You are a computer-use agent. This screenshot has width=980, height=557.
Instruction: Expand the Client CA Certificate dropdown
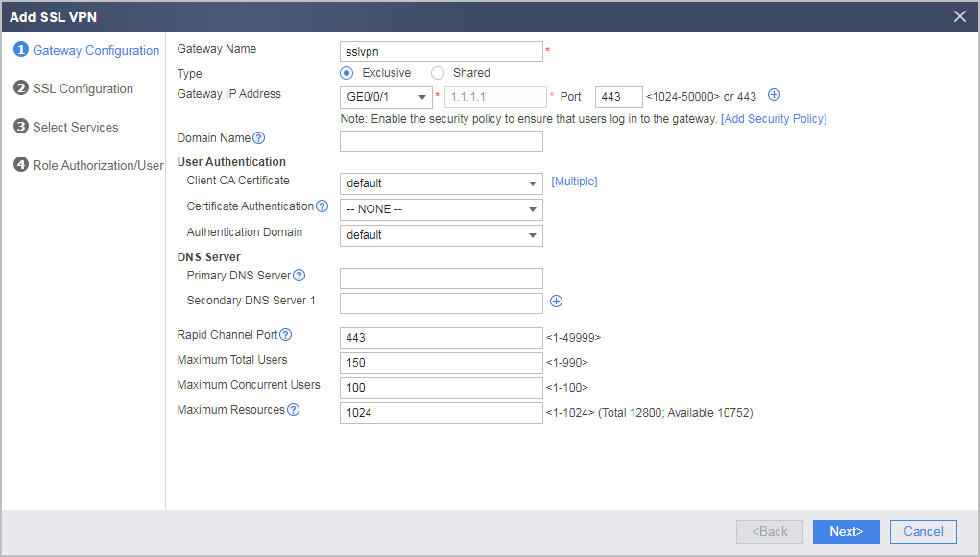click(442, 183)
